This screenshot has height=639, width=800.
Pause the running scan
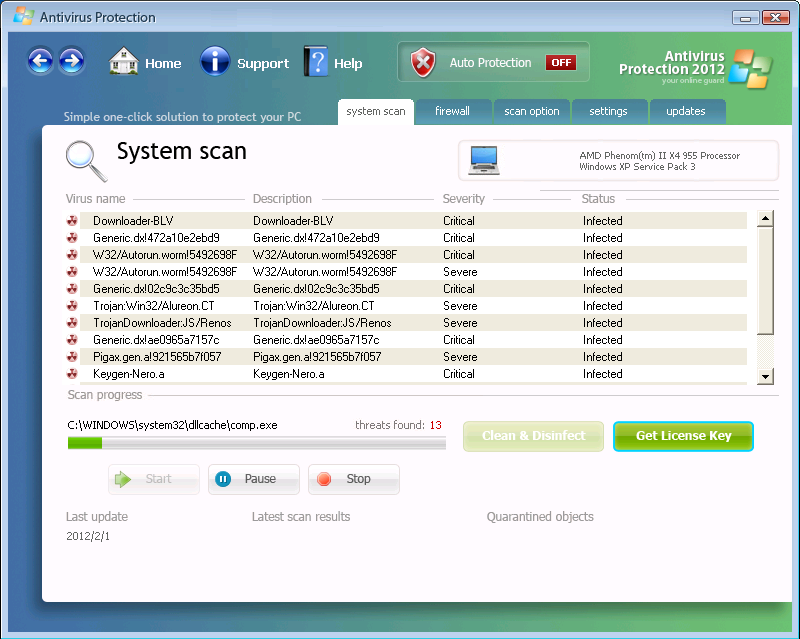coord(254,479)
